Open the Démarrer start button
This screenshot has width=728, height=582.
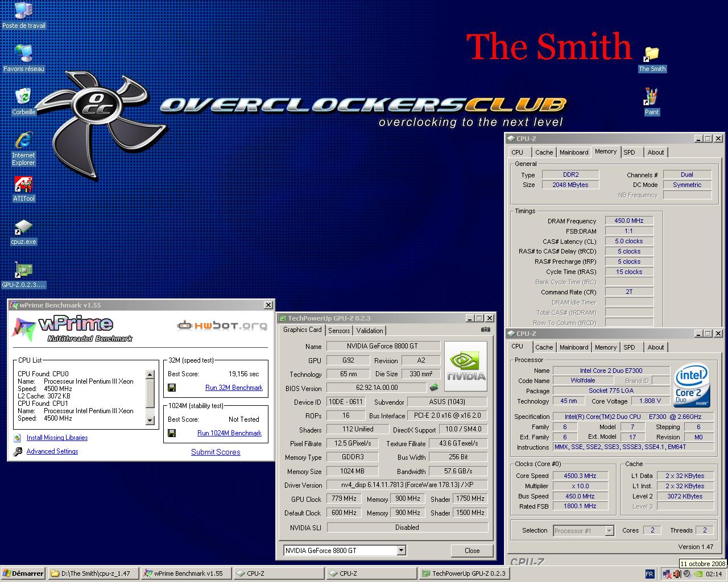[23, 573]
